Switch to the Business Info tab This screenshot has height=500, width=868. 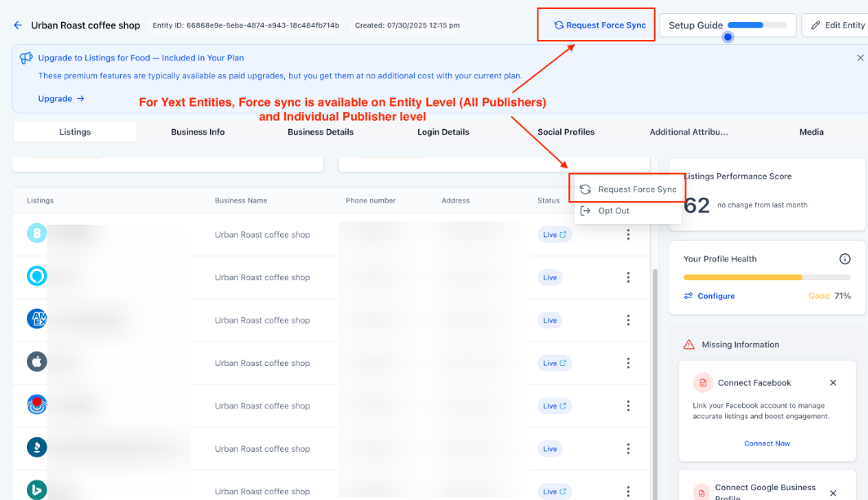point(198,132)
